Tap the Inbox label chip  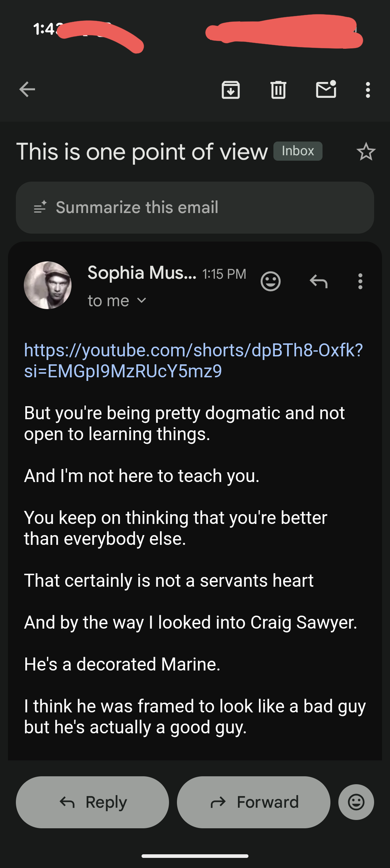298,151
